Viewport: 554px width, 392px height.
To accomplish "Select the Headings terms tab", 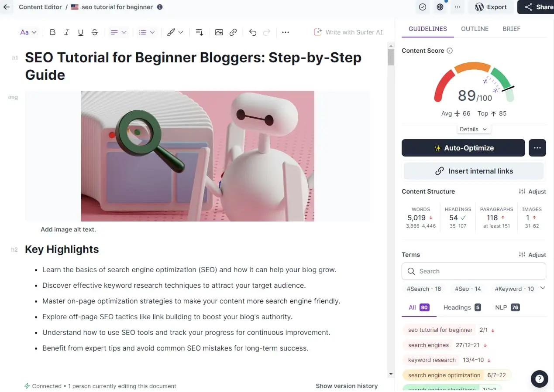I will [462, 307].
